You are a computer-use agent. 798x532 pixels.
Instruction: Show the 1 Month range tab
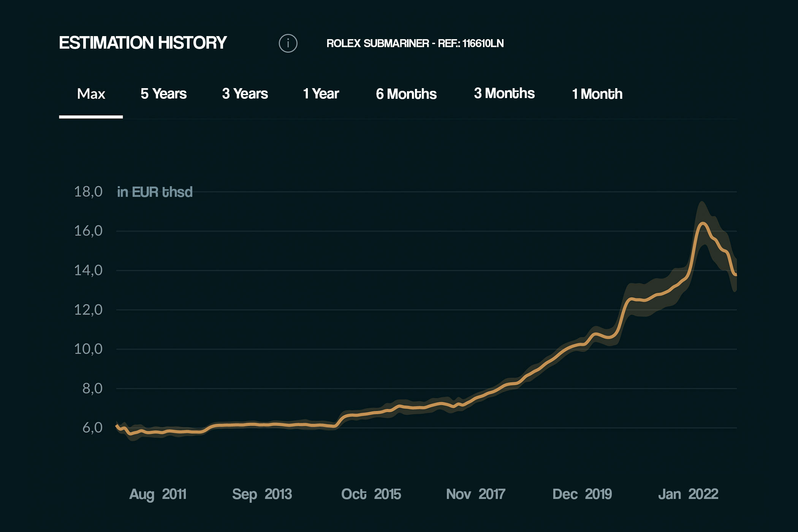click(x=597, y=94)
